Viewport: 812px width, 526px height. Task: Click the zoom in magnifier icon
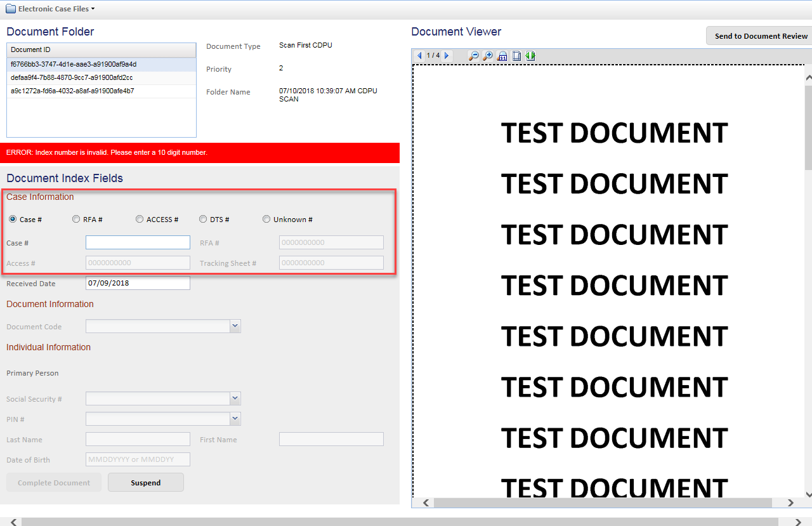(x=487, y=56)
